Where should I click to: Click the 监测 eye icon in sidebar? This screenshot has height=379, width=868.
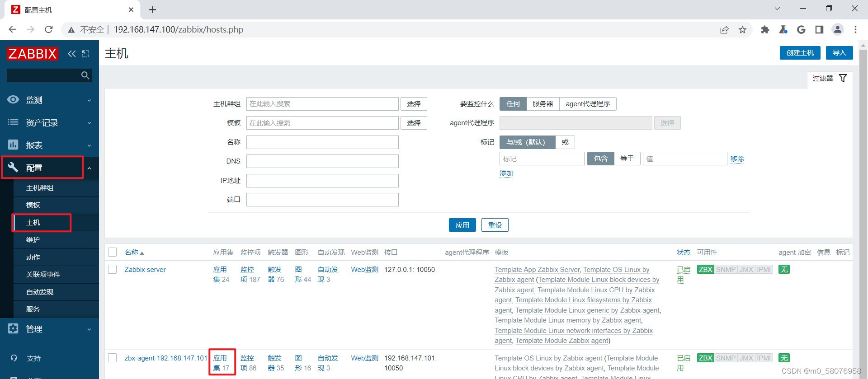coord(13,99)
